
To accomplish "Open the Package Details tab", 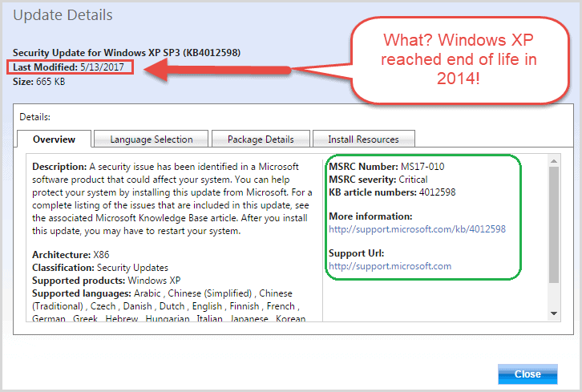I will coord(261,139).
